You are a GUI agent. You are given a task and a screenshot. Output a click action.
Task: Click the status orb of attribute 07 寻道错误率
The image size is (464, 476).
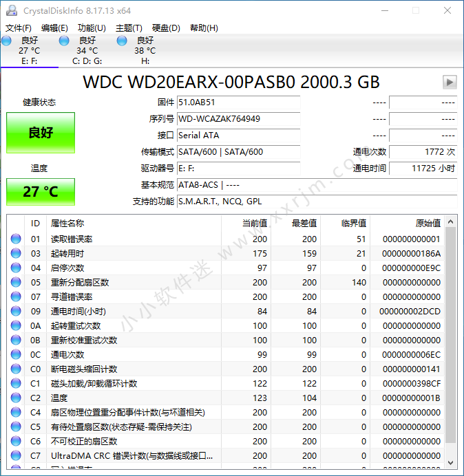click(16, 296)
